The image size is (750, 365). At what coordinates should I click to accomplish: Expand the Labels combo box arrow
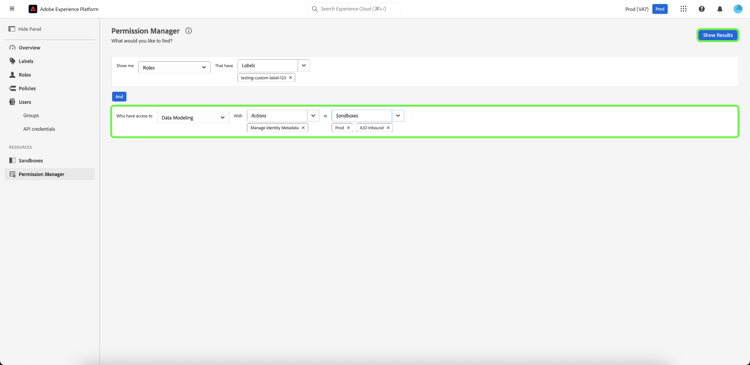[304, 65]
